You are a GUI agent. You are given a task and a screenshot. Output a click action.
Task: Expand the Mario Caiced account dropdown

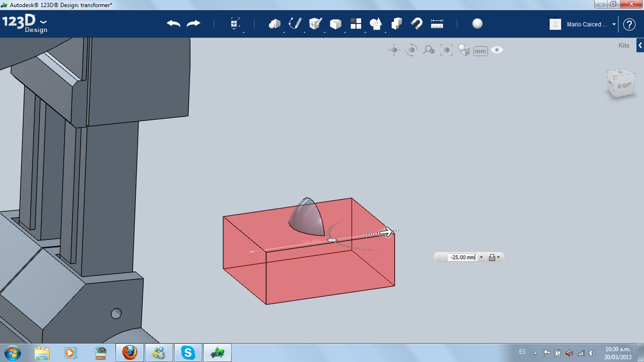614,25
